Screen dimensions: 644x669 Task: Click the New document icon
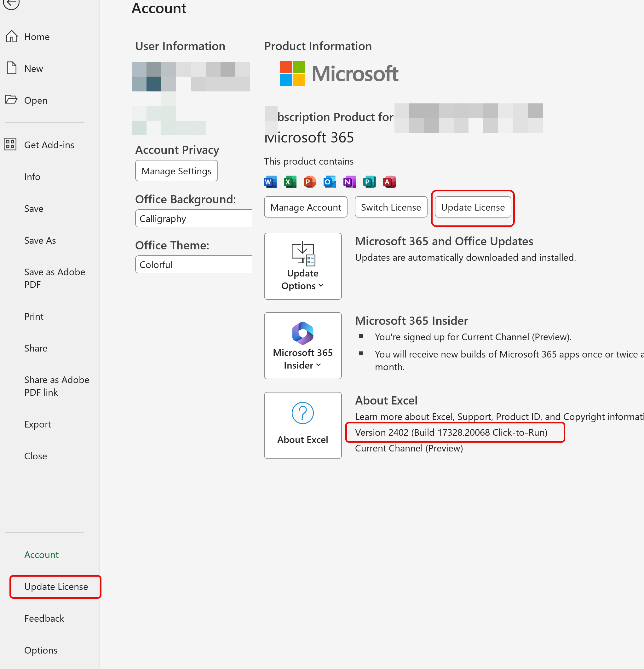(12, 68)
